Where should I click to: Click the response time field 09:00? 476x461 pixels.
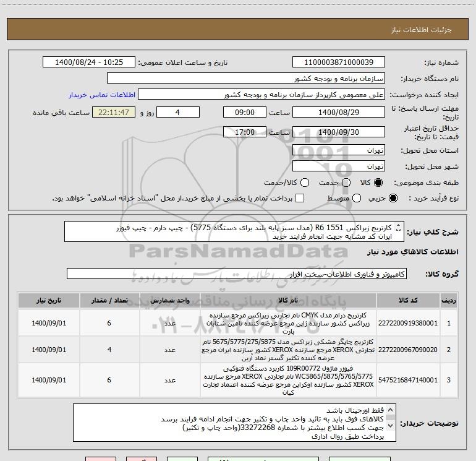pyautogui.click(x=245, y=113)
